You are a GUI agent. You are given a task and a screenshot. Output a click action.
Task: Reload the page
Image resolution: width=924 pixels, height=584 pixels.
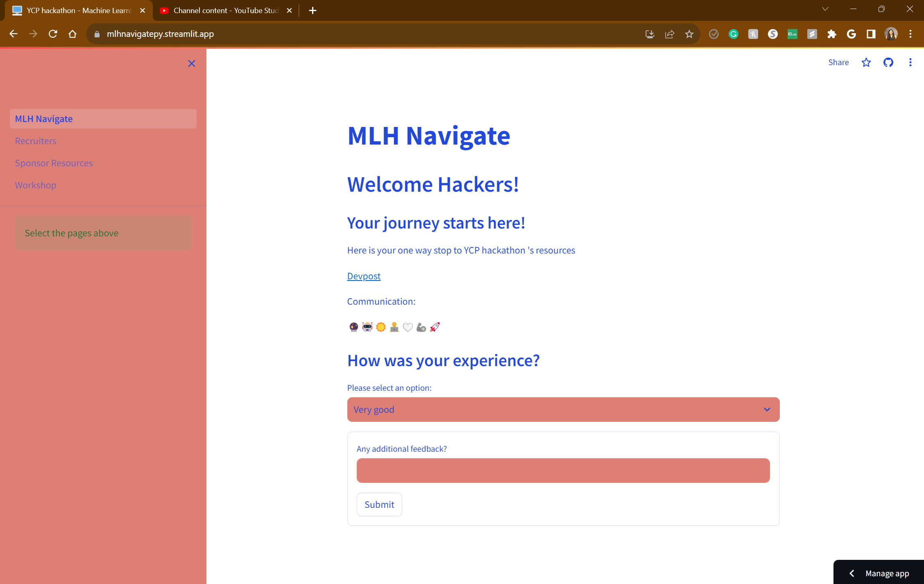click(x=53, y=34)
